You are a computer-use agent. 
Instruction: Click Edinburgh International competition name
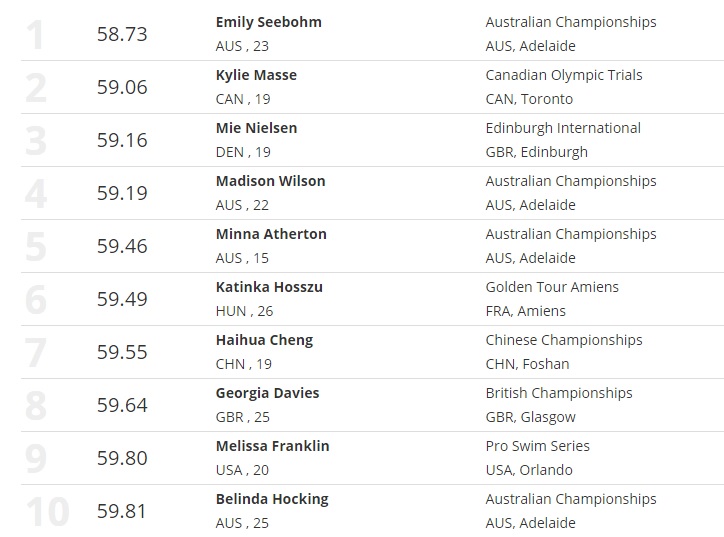(x=563, y=128)
